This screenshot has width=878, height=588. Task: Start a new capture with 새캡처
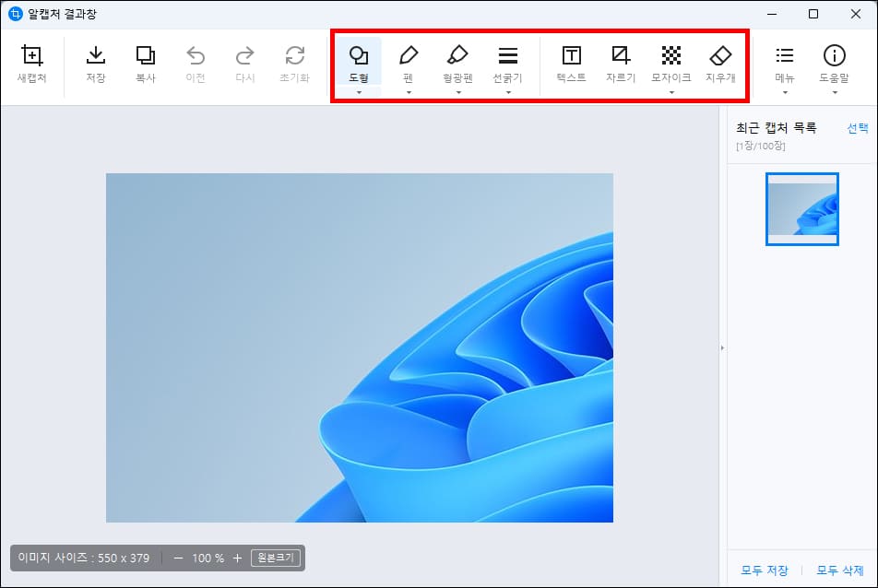[x=32, y=64]
